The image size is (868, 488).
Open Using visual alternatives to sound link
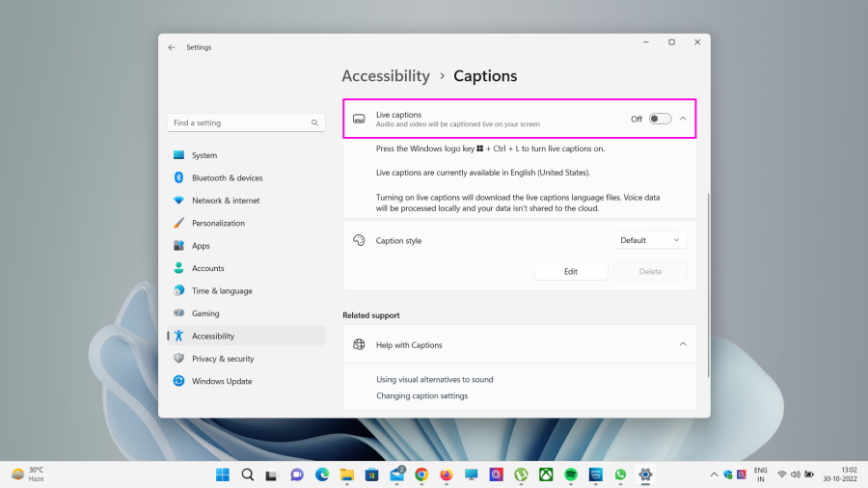434,380
